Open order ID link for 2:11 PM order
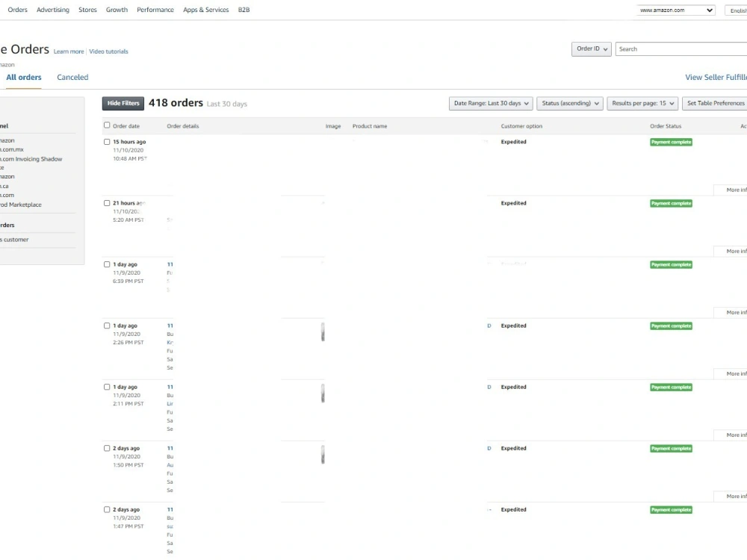The width and height of the screenshot is (747, 560). coord(170,387)
